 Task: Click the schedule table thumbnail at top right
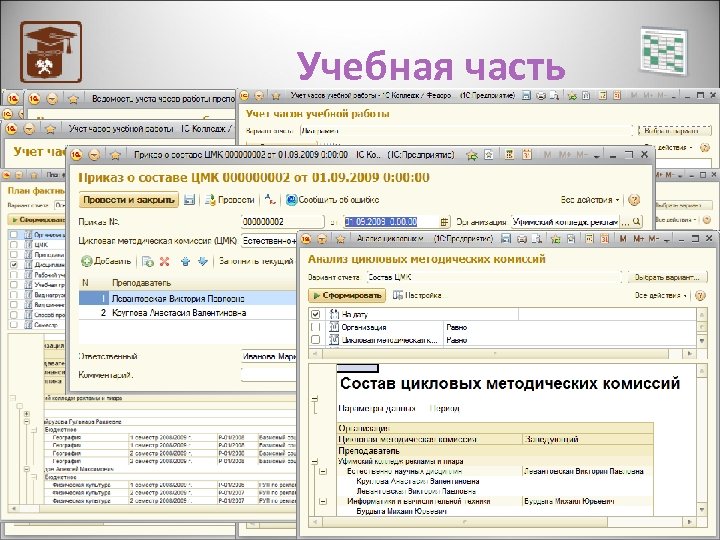(x=664, y=51)
